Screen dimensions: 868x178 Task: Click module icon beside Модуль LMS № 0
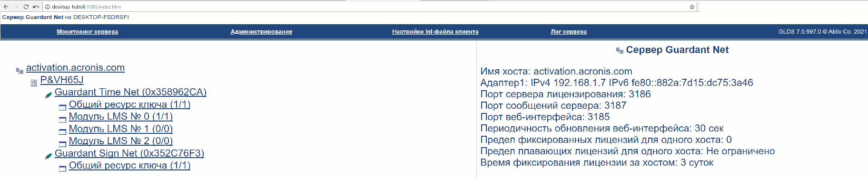tap(62, 120)
